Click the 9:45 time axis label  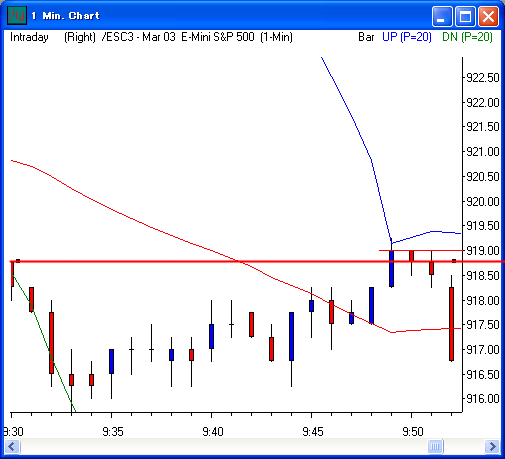[313, 432]
